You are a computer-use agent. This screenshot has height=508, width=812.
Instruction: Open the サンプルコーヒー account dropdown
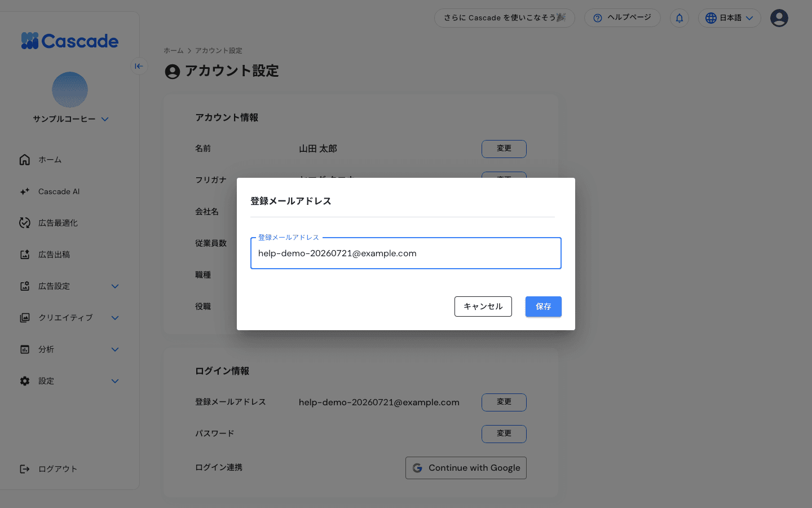70,119
